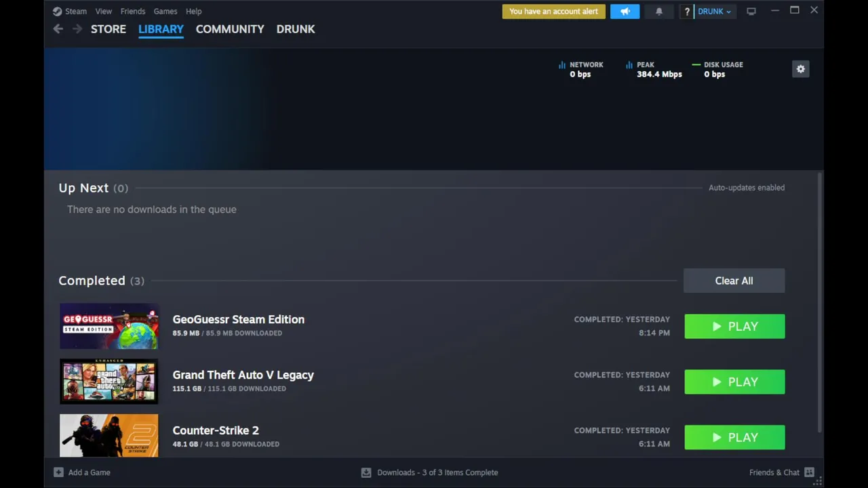Click the Completed heading
Viewport: 868px width, 488px height.
tap(92, 281)
